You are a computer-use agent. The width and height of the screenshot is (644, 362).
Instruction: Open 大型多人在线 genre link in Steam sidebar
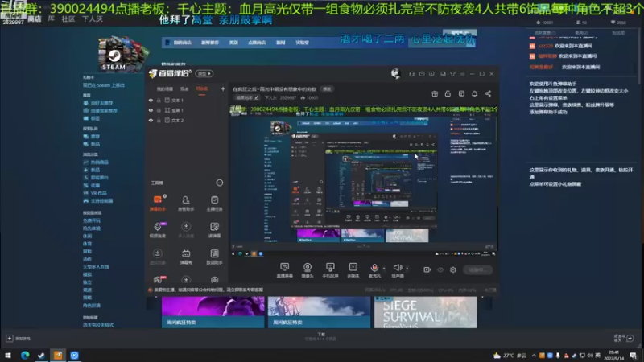coord(96,267)
